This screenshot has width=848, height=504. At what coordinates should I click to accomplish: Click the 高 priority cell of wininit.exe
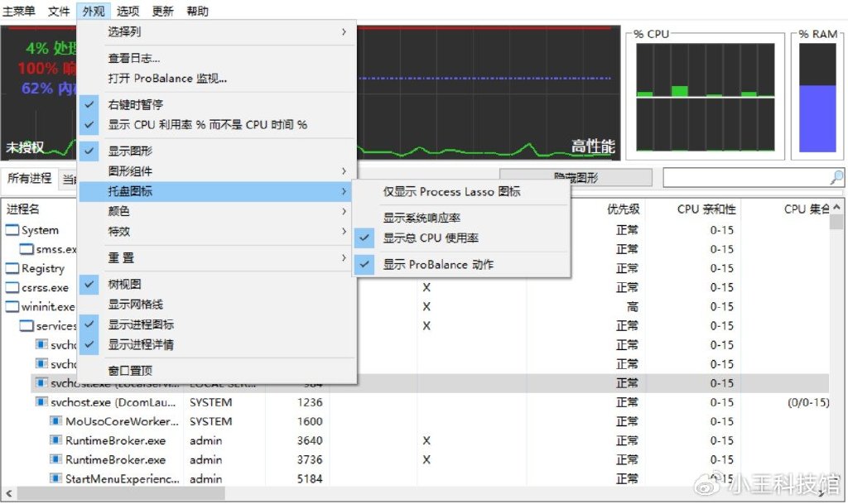click(632, 307)
